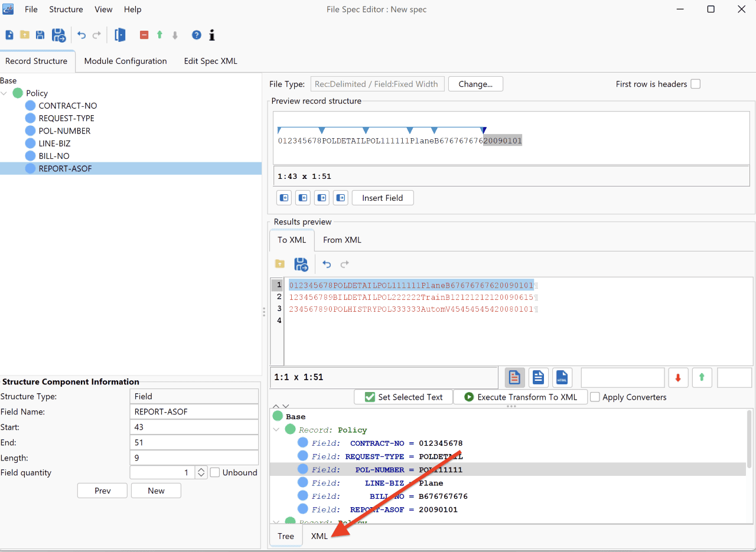Click the field boundary marker before Plane
This screenshot has width=756, height=552.
point(410,130)
